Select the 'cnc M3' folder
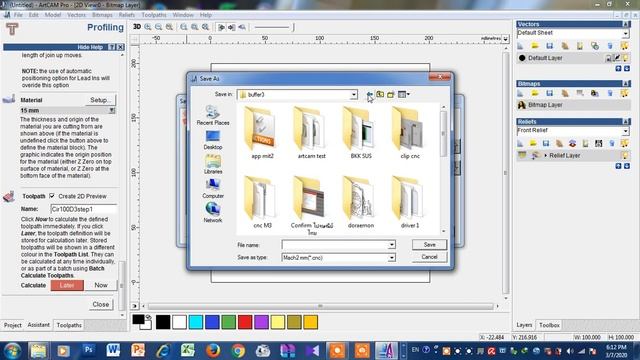The image size is (640, 360). 262,202
